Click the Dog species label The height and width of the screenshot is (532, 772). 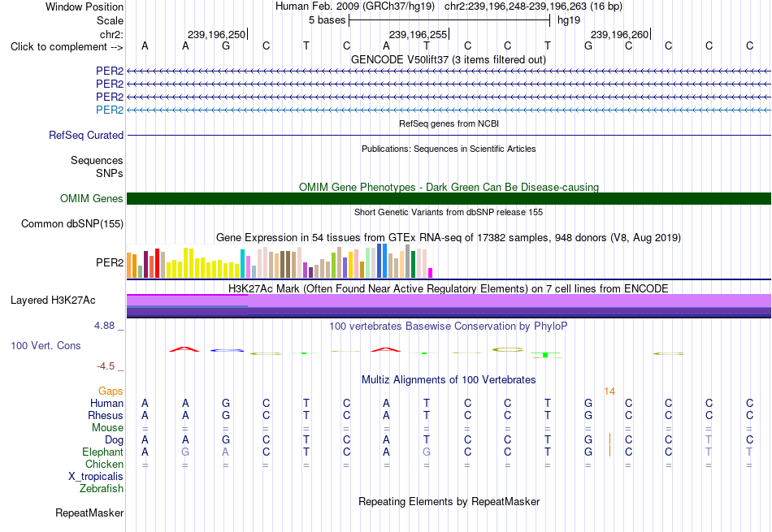point(115,440)
